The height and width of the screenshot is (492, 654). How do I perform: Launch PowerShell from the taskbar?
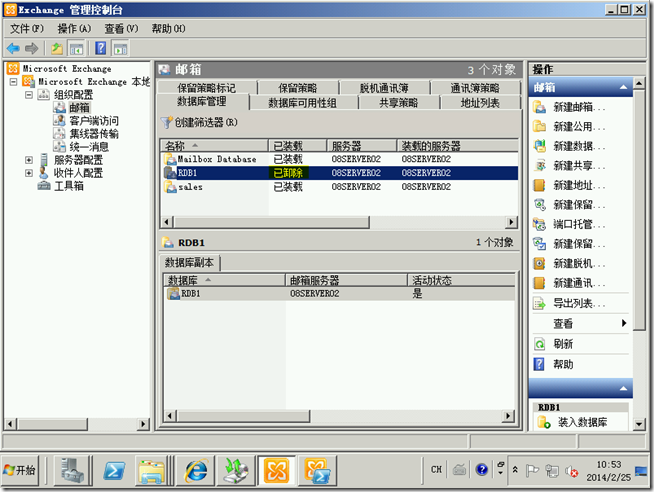click(x=114, y=470)
